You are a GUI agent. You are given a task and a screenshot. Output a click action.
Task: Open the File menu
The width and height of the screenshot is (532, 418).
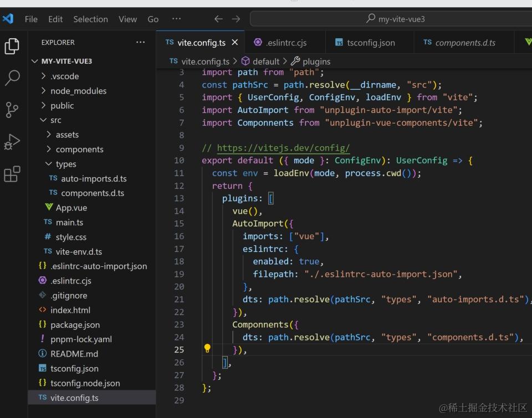tap(31, 19)
